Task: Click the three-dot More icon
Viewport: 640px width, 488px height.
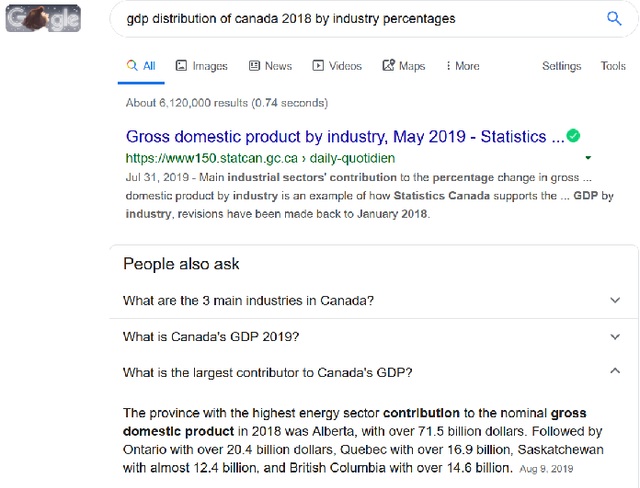Action: (x=449, y=66)
